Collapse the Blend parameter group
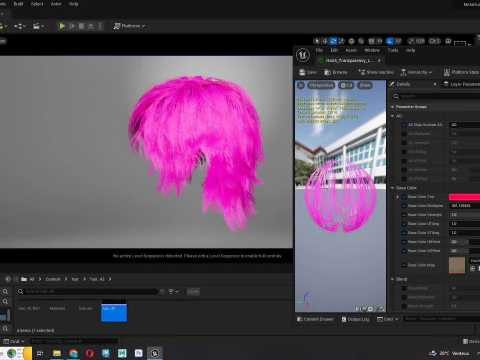Image resolution: width=480 pixels, height=360 pixels. [392, 279]
